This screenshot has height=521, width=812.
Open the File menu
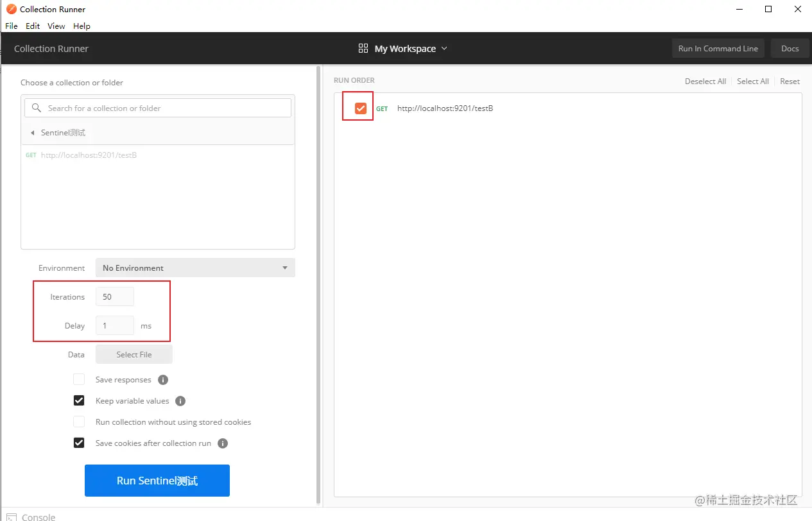(x=12, y=26)
